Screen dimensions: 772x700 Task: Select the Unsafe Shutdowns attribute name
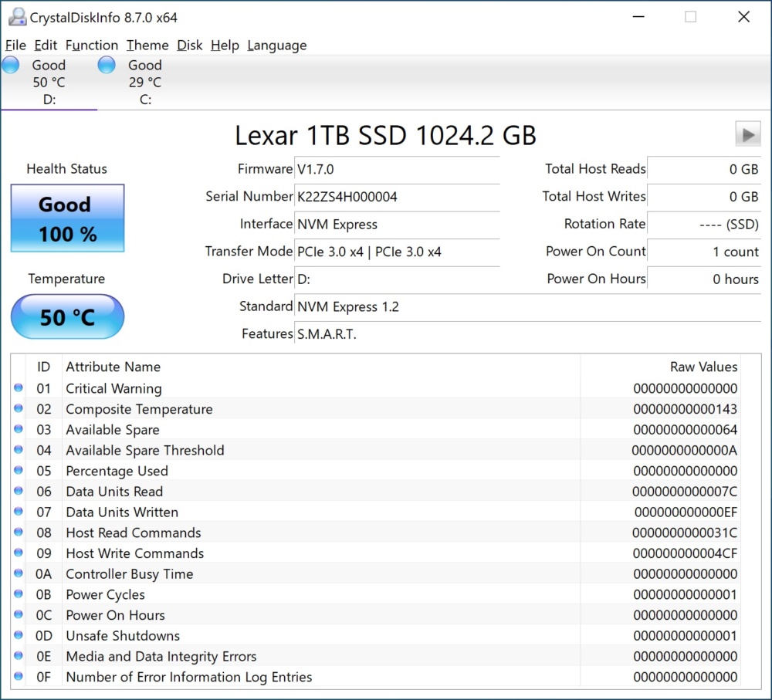coord(123,636)
